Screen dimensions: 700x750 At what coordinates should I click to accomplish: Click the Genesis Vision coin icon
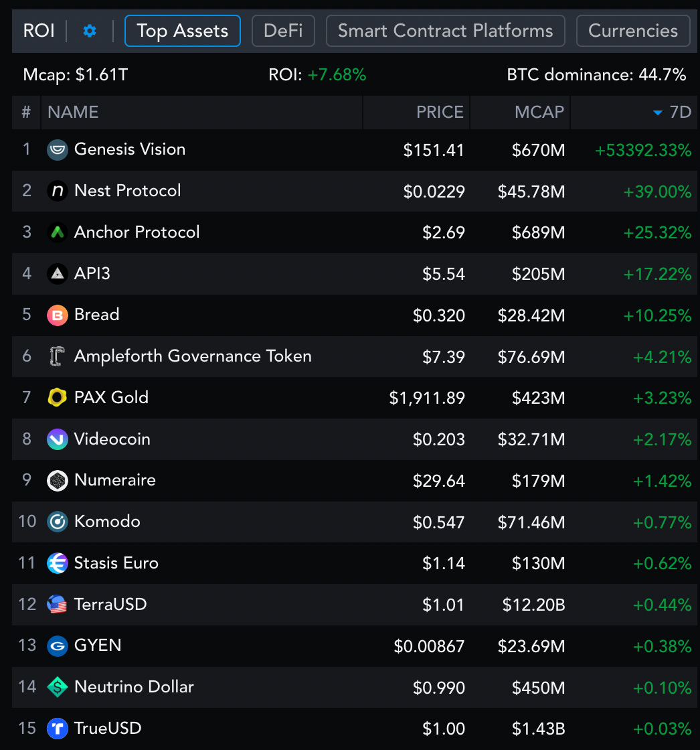pos(58,150)
